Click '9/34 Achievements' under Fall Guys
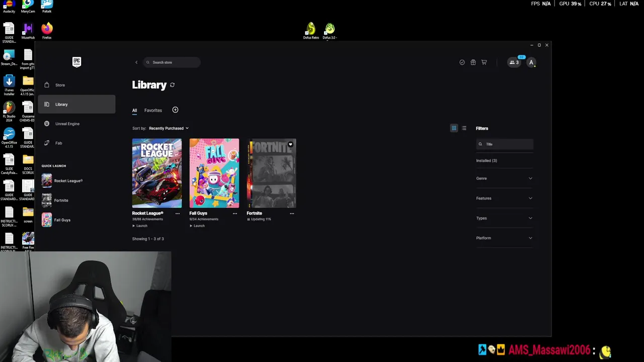644x362 pixels. [204, 219]
